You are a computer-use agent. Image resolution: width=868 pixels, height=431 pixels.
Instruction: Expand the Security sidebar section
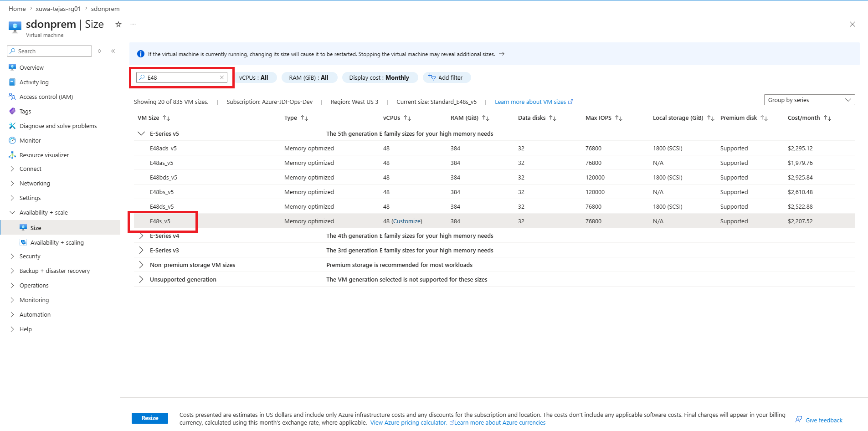pos(12,256)
